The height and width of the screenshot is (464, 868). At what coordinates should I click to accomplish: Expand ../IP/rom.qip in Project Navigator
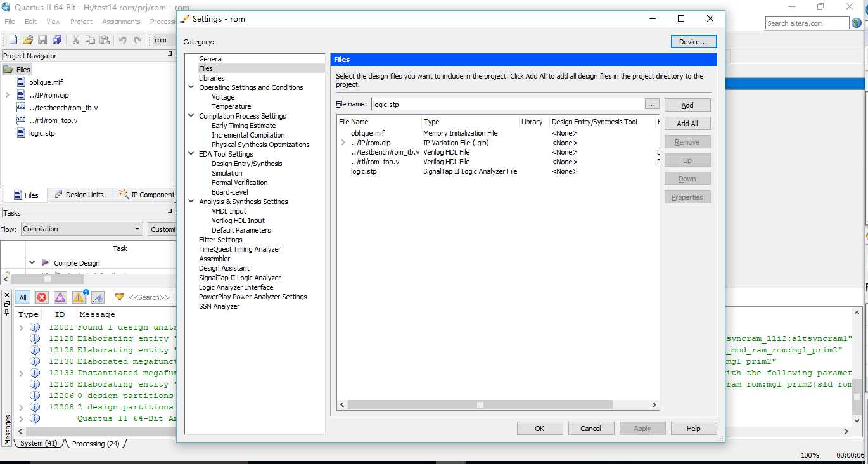(x=7, y=95)
